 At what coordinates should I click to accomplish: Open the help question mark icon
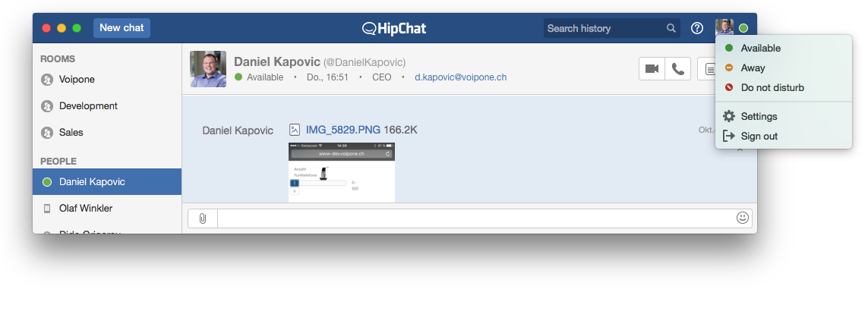coord(697,28)
